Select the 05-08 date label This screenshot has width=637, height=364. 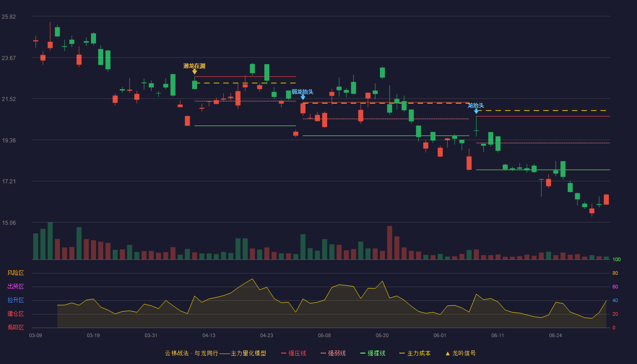point(324,335)
